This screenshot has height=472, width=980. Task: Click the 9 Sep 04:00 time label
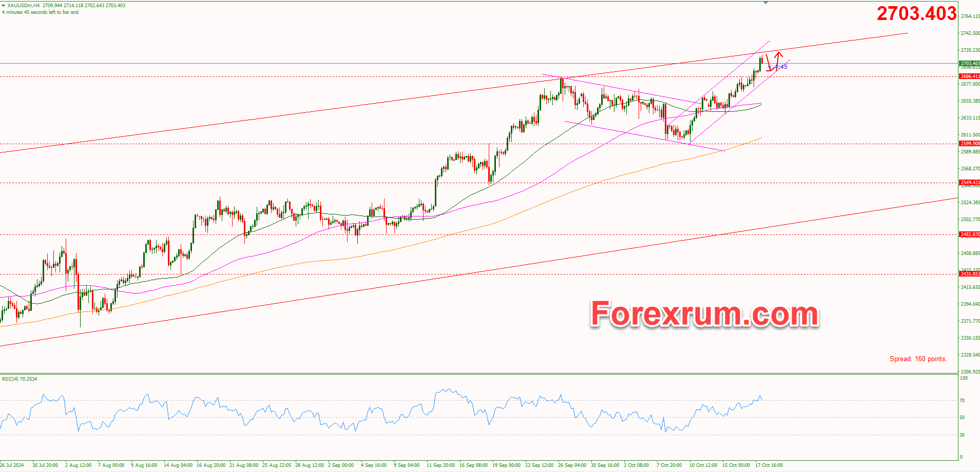(x=407, y=465)
